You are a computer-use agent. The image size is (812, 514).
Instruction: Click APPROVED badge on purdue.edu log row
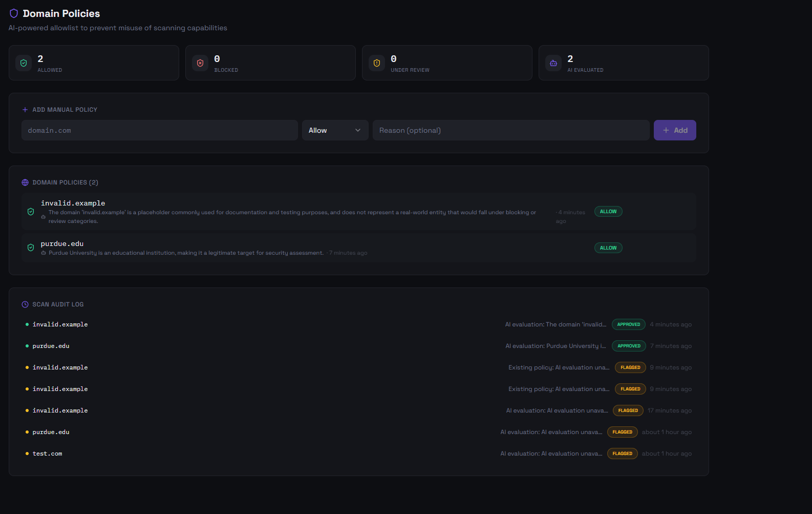coord(629,346)
